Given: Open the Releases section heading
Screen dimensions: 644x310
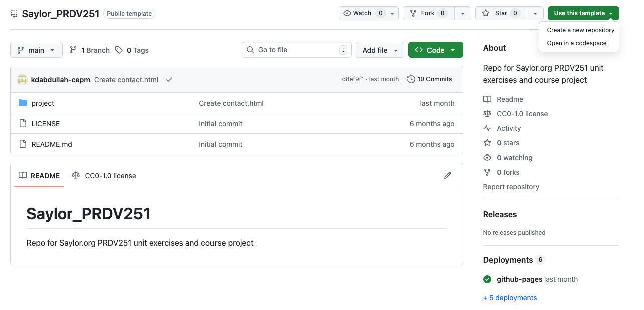Looking at the screenshot, I should tap(500, 214).
